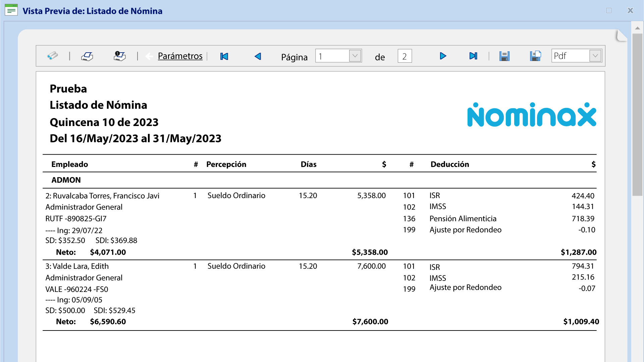Image resolution: width=644 pixels, height=362 pixels.
Task: Click the save report floppy icon
Action: (x=504, y=56)
